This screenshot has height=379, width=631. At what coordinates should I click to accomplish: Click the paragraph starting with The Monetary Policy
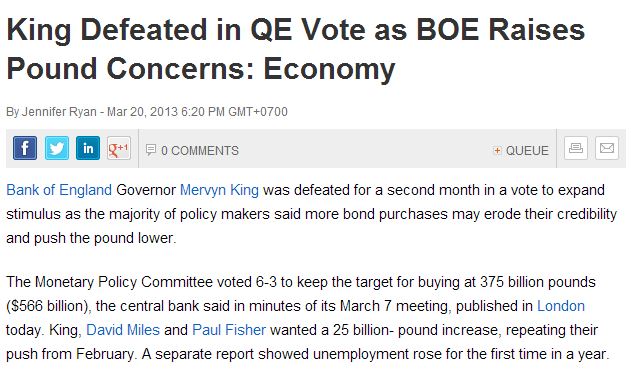click(x=308, y=318)
